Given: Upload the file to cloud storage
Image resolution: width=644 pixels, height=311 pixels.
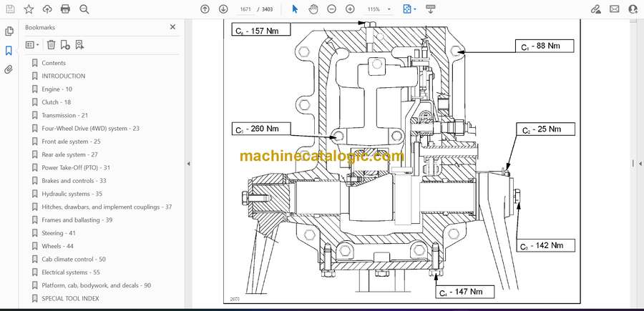Looking at the screenshot, I should pos(47,9).
